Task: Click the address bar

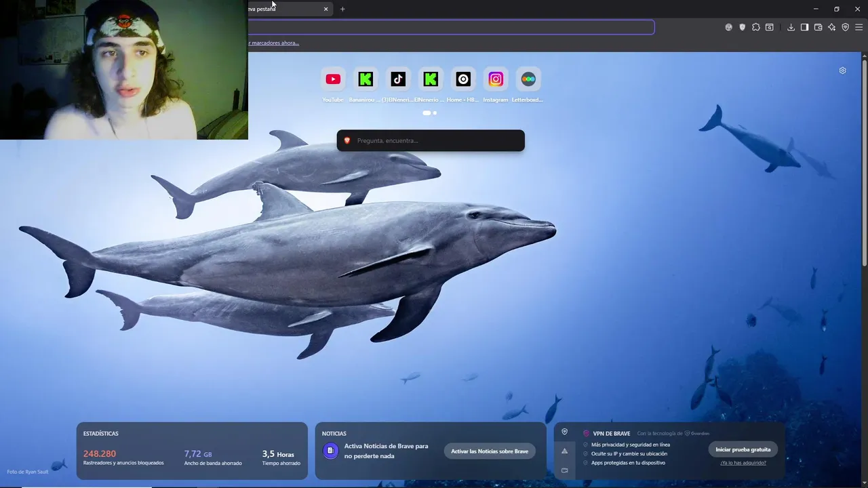Action: [451, 27]
